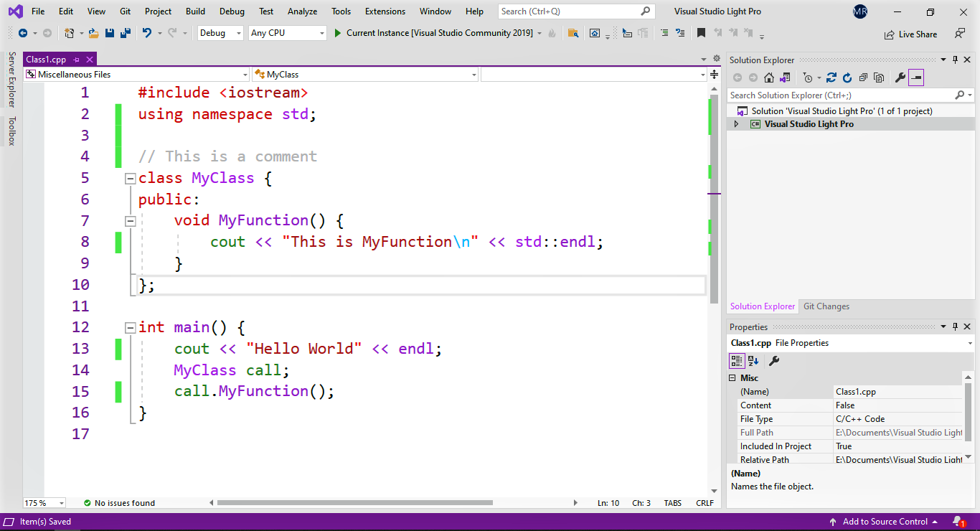Open the Visual Studio logo system menu
The height and width of the screenshot is (531, 980).
click(x=15, y=11)
